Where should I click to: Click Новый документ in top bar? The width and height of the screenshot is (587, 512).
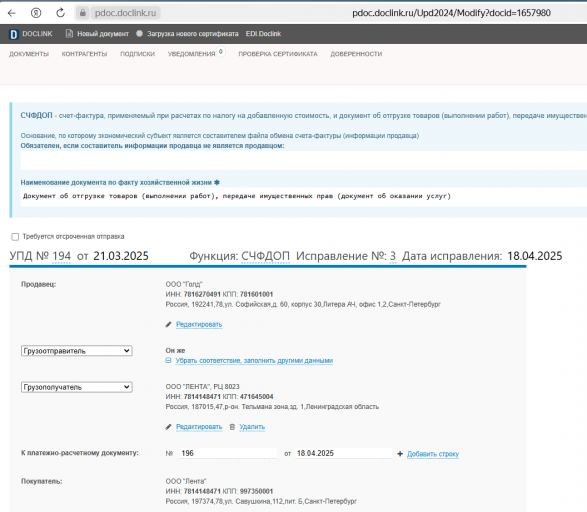(103, 34)
